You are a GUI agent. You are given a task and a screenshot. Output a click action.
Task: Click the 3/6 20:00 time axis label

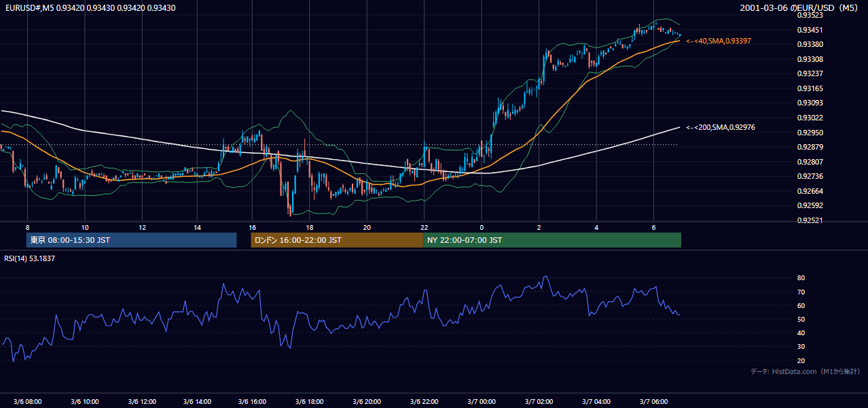[368, 402]
